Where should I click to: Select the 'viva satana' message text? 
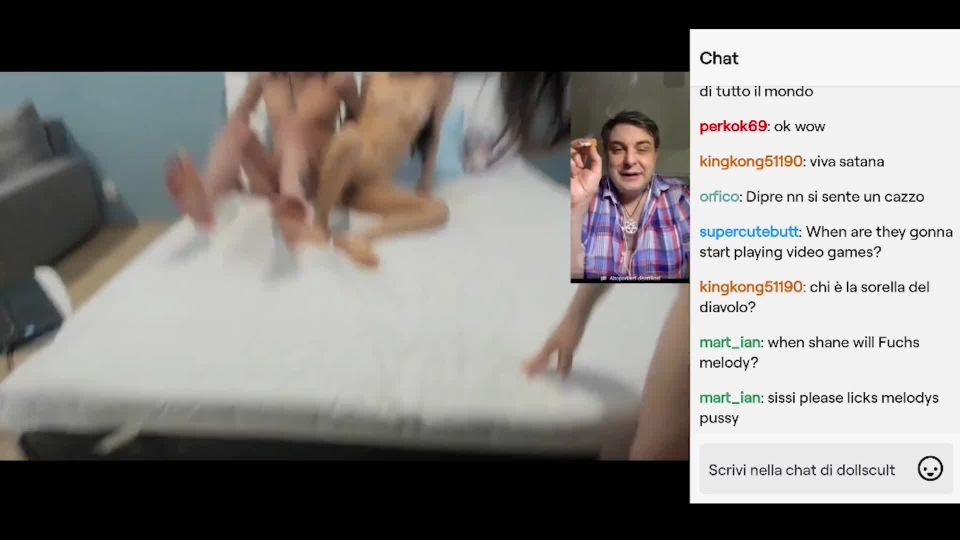click(x=847, y=162)
